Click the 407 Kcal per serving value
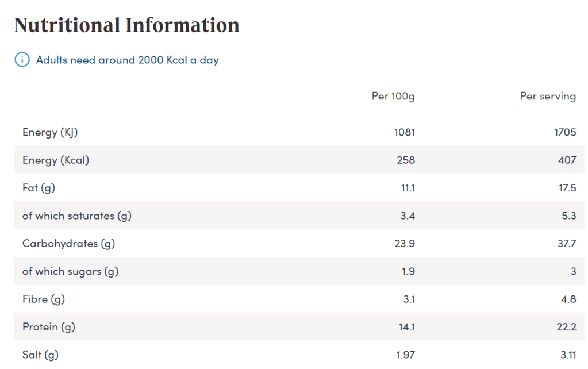Viewport: 588px width, 369px height. (567, 160)
